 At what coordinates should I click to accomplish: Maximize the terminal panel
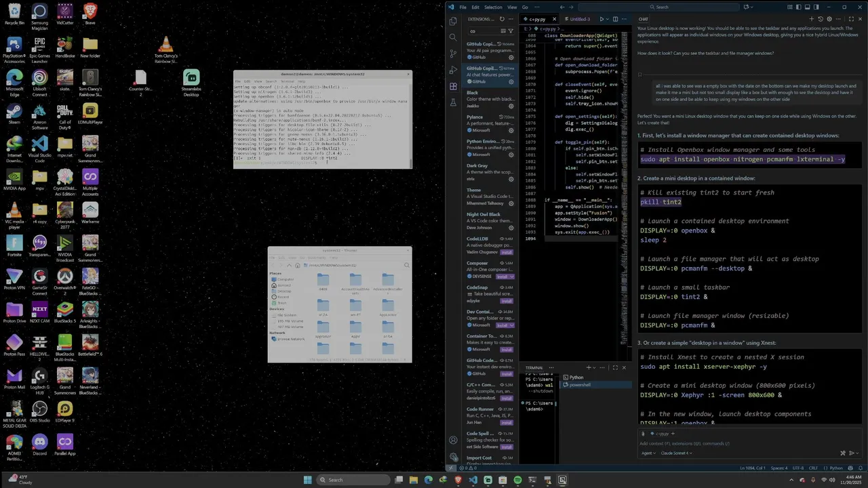click(x=615, y=367)
